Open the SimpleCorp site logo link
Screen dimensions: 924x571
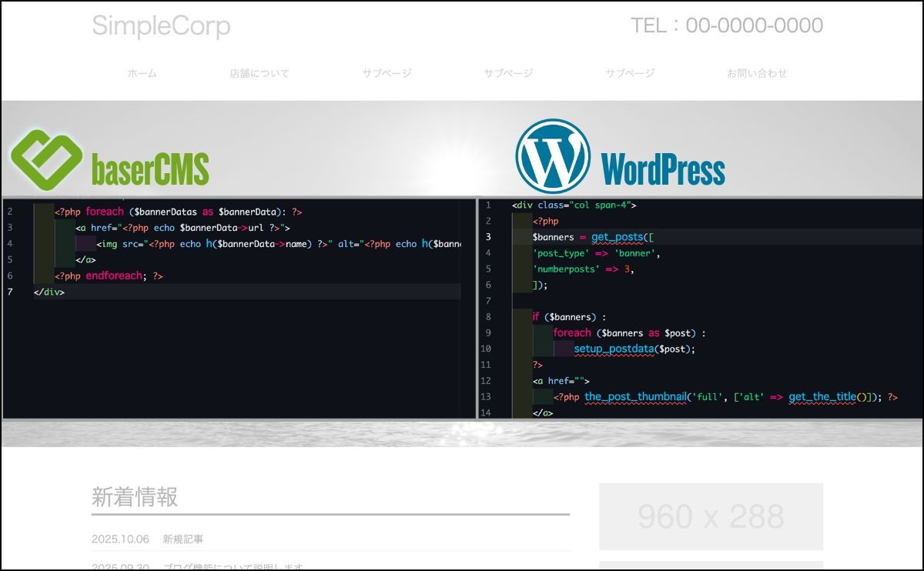(161, 26)
